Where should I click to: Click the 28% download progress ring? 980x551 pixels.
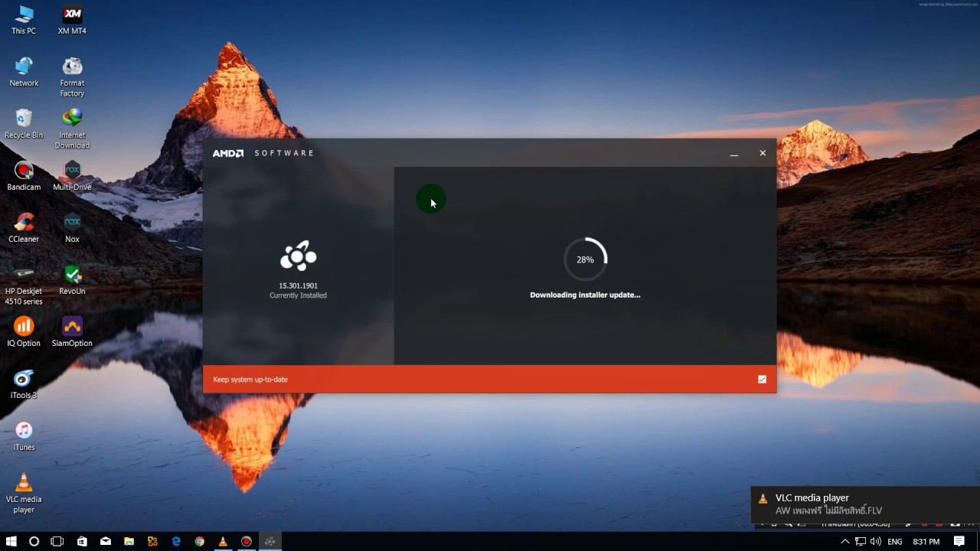point(585,259)
